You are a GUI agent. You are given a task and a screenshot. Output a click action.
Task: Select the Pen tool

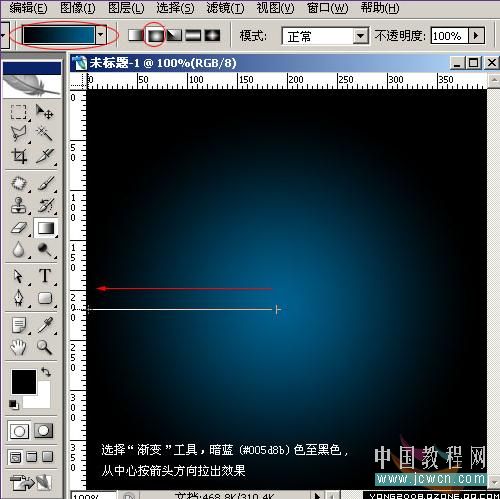pyautogui.click(x=18, y=298)
